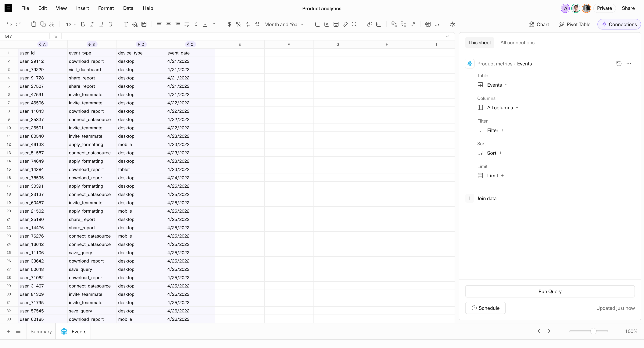Switch to the Summary sheet tab
The height and width of the screenshot is (348, 644).
click(41, 331)
